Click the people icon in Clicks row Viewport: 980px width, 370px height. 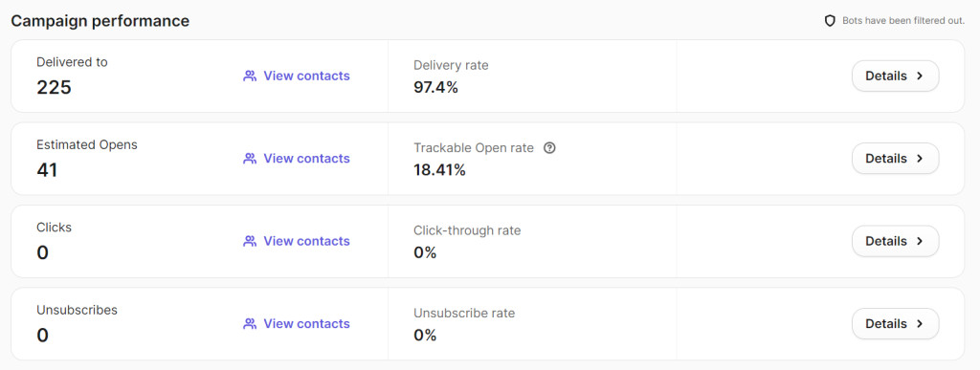point(250,241)
